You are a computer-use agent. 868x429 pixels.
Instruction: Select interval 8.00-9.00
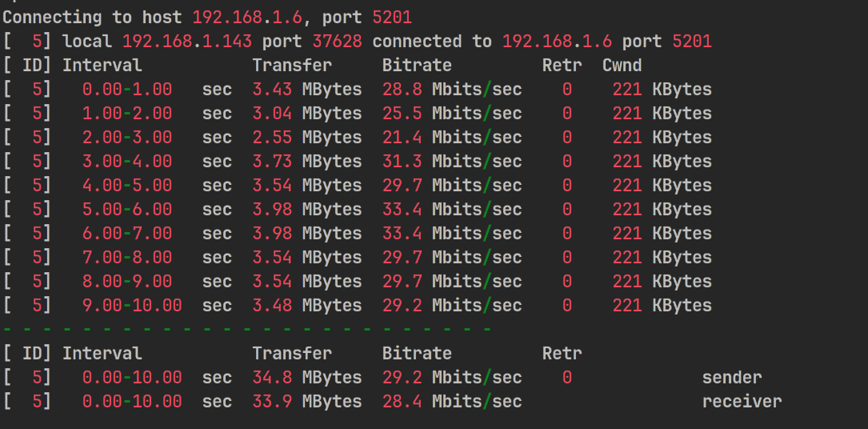coord(127,281)
